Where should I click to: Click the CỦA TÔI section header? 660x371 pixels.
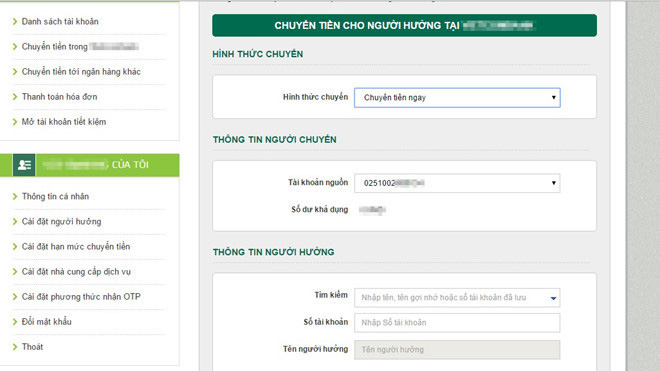90,165
